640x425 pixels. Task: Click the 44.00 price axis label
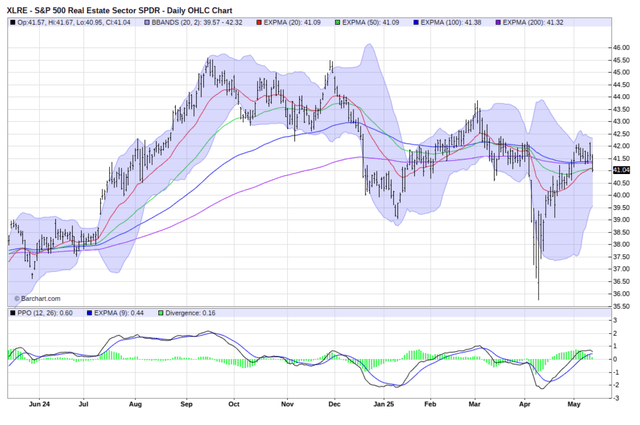click(x=621, y=97)
